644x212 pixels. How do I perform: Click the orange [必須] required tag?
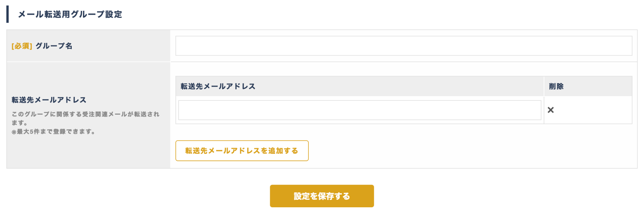pos(22,46)
